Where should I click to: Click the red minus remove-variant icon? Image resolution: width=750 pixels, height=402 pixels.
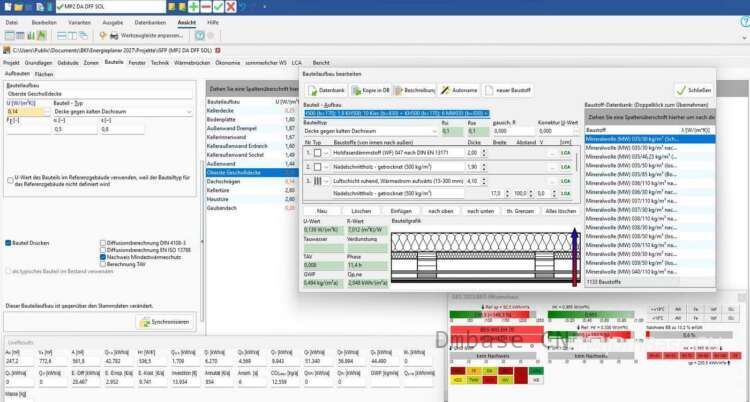click(206, 7)
